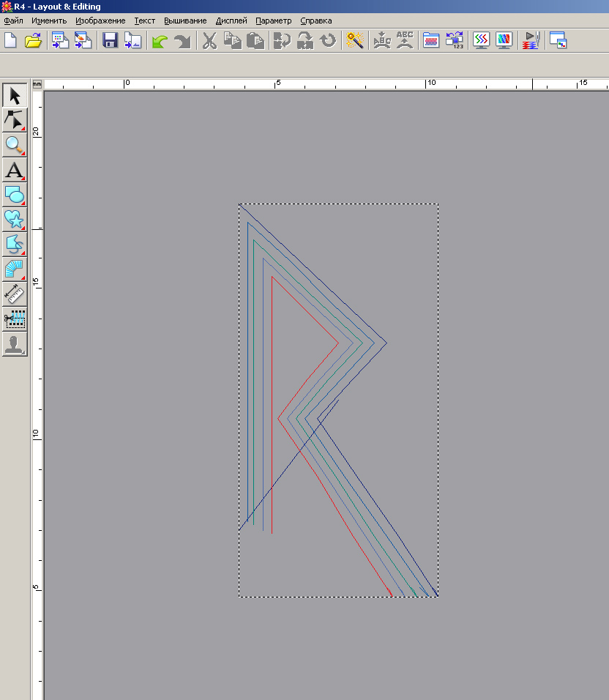Click the Save diskette icon
The image size is (609, 700).
coord(110,40)
